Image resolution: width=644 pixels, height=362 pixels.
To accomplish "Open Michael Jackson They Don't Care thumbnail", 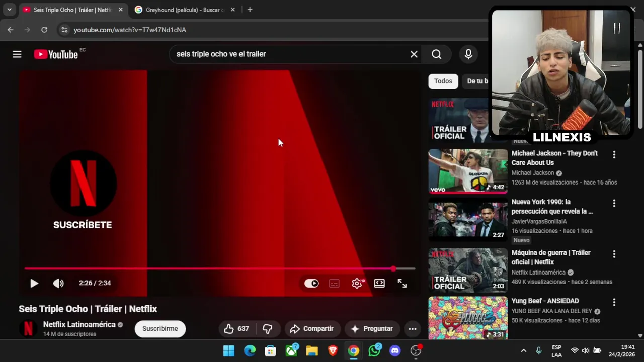I will pos(468,171).
